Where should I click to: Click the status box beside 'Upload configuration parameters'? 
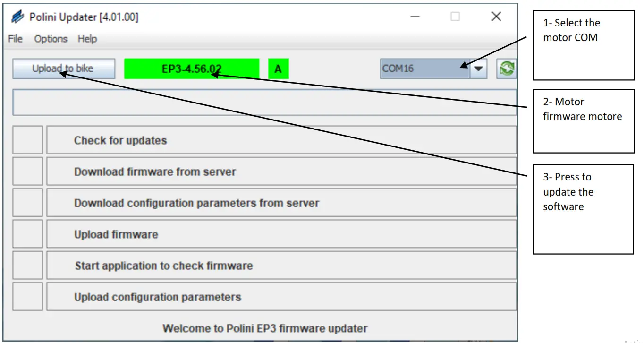27,296
